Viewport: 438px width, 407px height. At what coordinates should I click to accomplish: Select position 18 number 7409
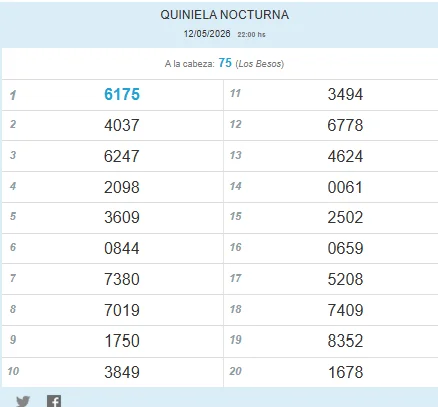pos(345,310)
